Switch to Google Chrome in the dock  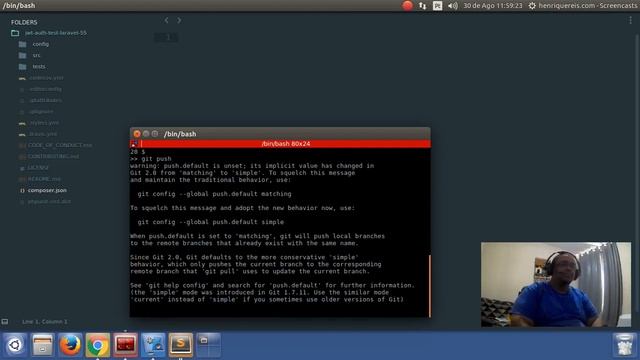pos(98,345)
